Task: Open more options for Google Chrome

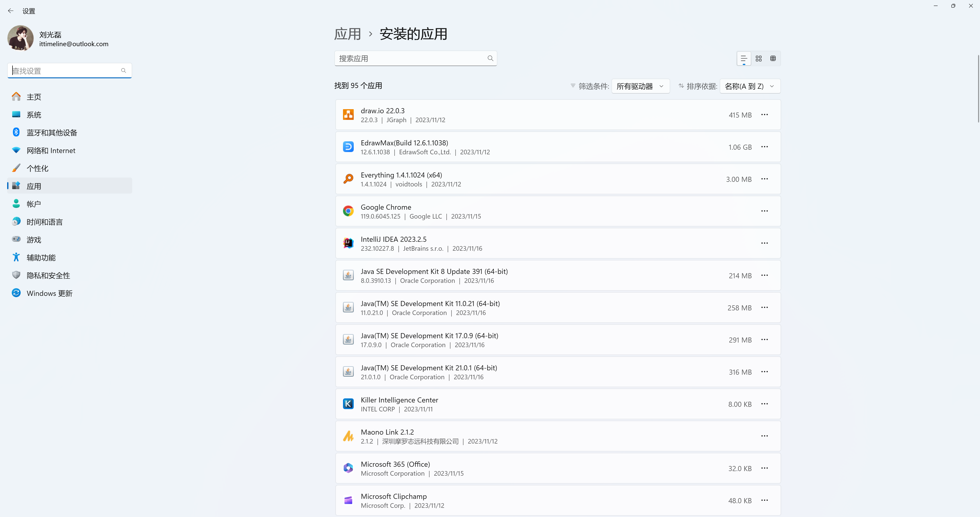Action: click(x=764, y=211)
